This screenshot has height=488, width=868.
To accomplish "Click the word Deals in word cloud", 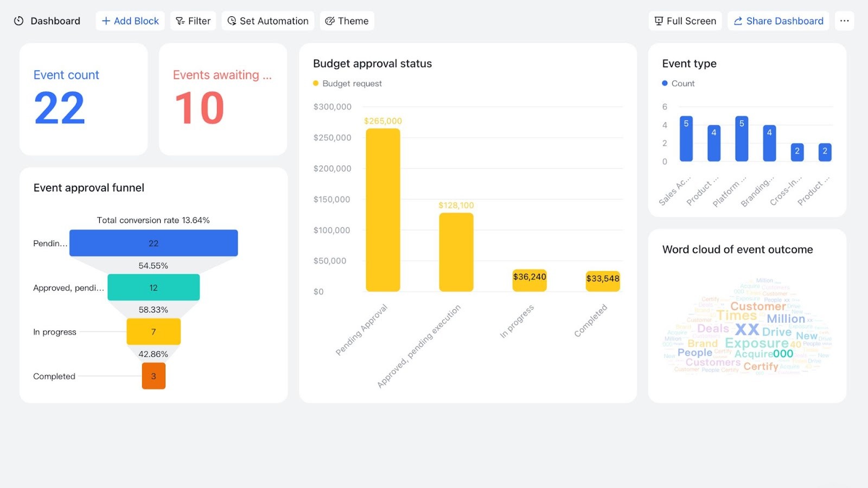I will 713,329.
